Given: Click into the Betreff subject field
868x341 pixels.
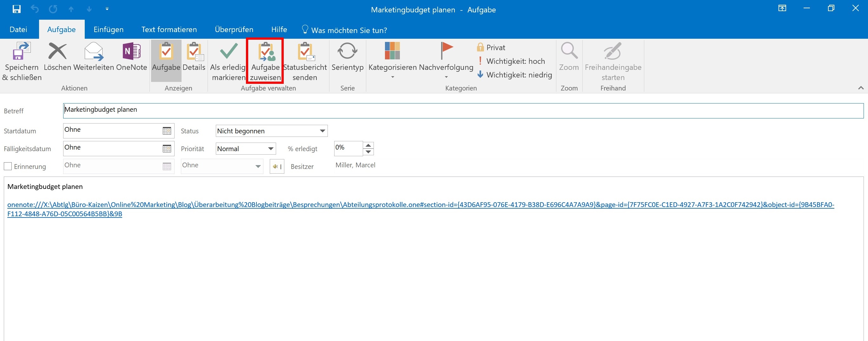Looking at the screenshot, I should (463, 110).
